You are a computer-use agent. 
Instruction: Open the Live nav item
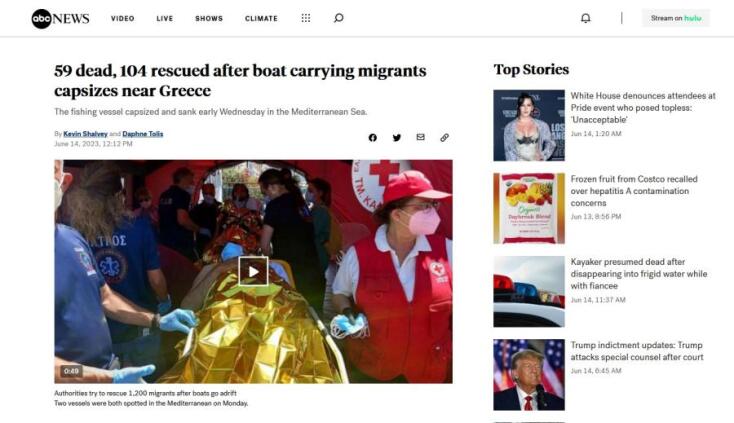[165, 18]
